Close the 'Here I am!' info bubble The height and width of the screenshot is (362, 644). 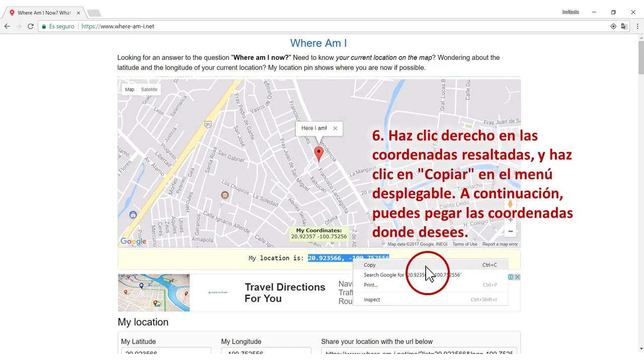(x=335, y=128)
